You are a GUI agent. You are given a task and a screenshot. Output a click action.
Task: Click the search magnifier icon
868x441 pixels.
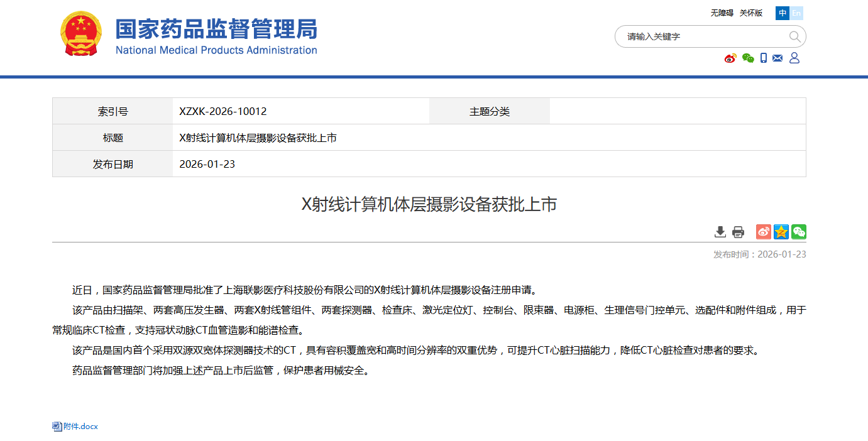(794, 36)
